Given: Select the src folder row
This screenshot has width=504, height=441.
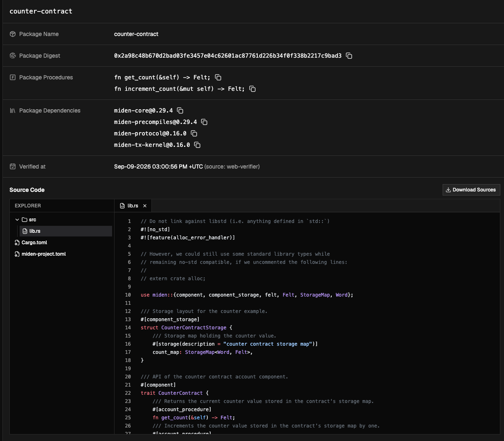Looking at the screenshot, I should click(x=62, y=220).
